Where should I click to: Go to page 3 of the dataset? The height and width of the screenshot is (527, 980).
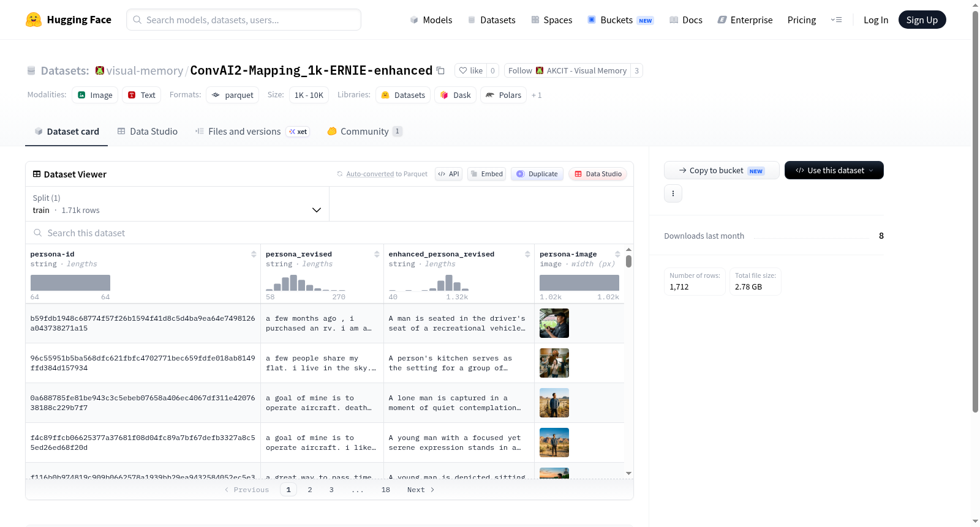pos(331,490)
